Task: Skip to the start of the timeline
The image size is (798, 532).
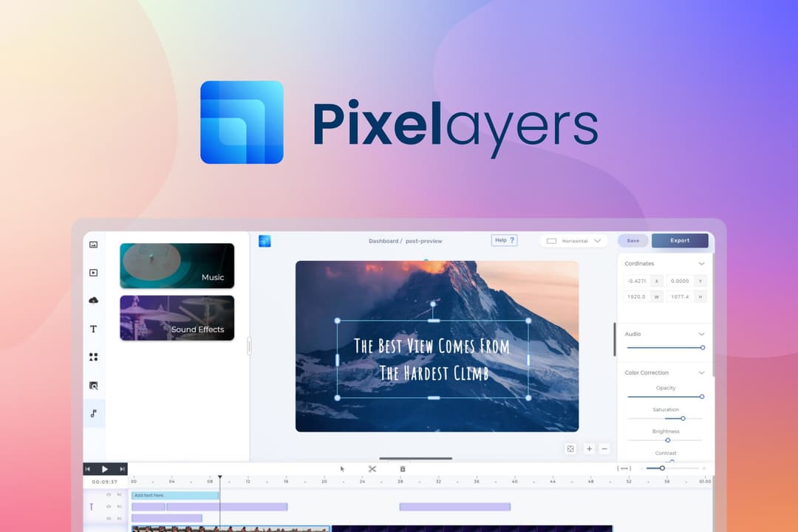Action: (87, 469)
